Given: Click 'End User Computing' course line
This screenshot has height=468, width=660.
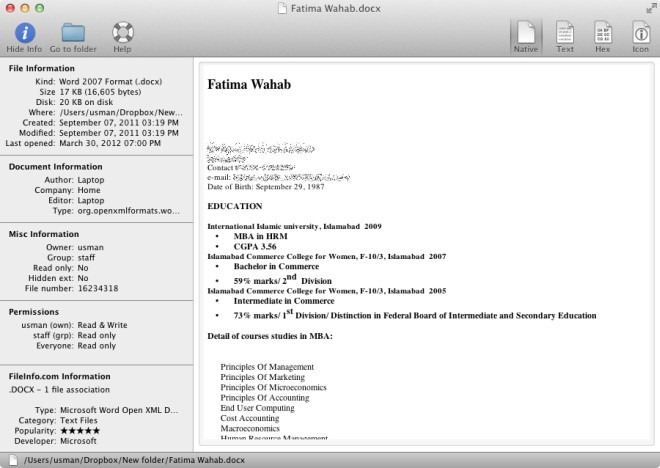Looking at the screenshot, I should click(258, 408).
